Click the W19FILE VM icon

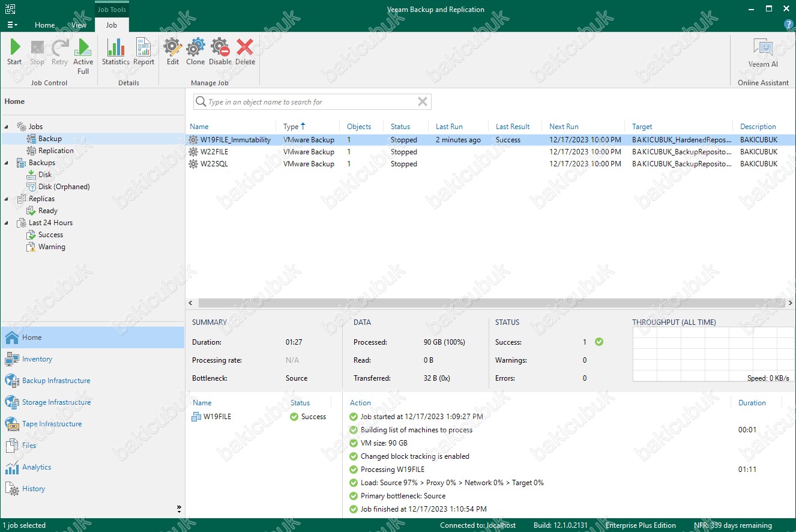pyautogui.click(x=196, y=417)
